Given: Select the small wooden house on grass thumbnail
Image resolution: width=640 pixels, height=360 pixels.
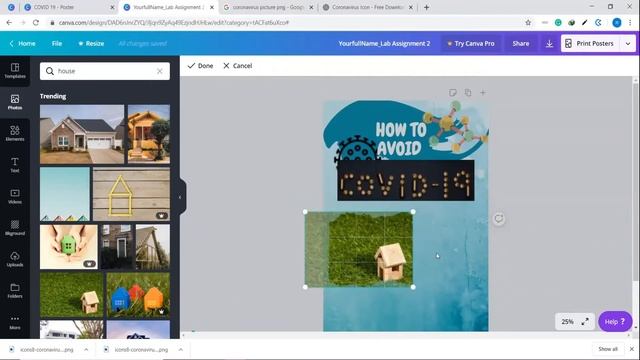Looking at the screenshot, I should click(71, 295).
